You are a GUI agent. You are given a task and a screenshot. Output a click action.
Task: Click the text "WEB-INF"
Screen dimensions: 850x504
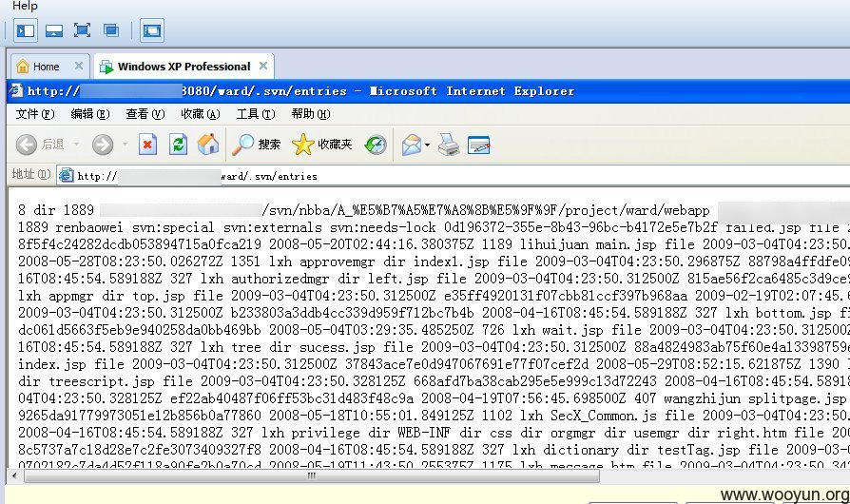point(424,433)
